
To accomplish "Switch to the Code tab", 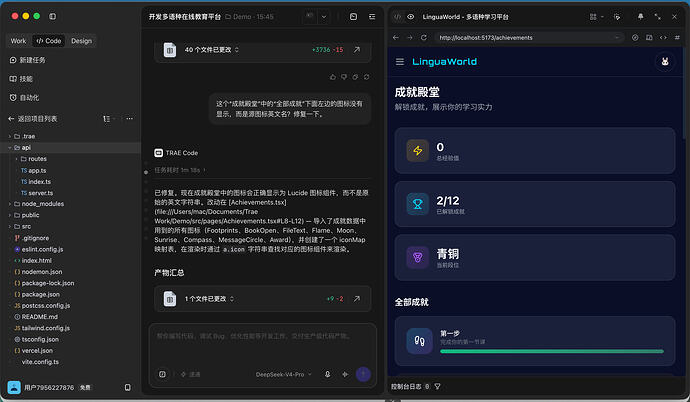I will click(x=49, y=41).
